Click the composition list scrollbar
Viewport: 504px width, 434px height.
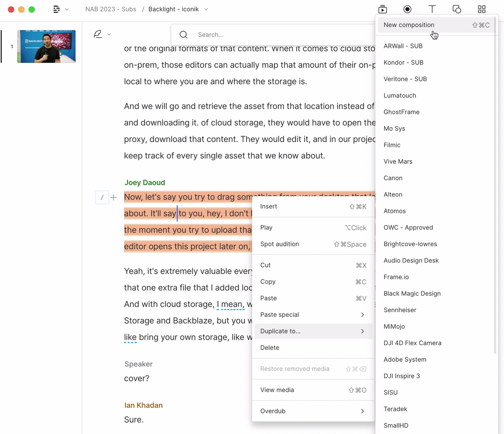495,186
